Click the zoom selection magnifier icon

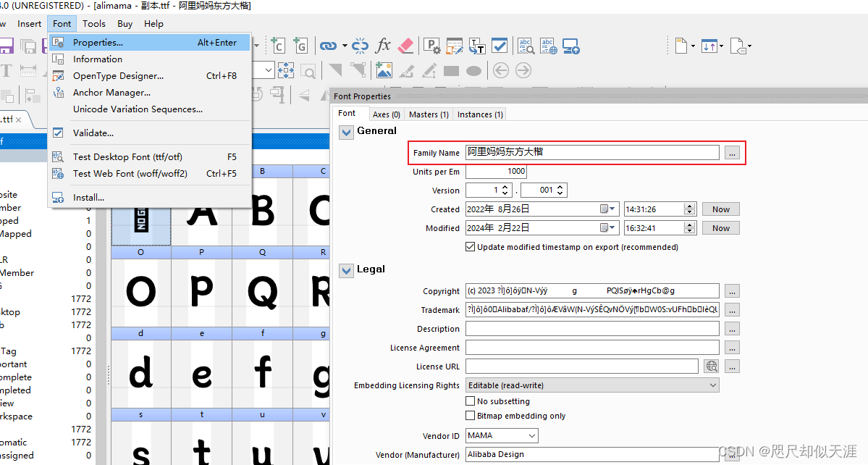pyautogui.click(x=308, y=71)
